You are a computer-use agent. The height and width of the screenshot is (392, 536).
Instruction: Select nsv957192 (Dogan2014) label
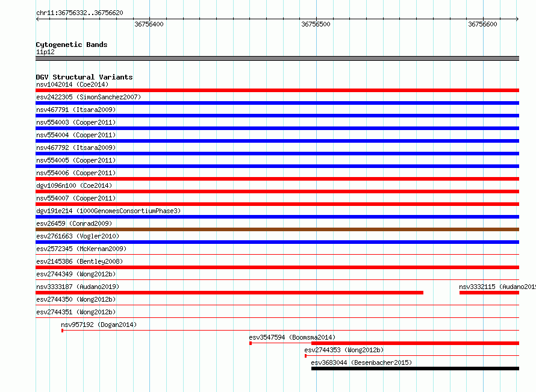(99, 325)
